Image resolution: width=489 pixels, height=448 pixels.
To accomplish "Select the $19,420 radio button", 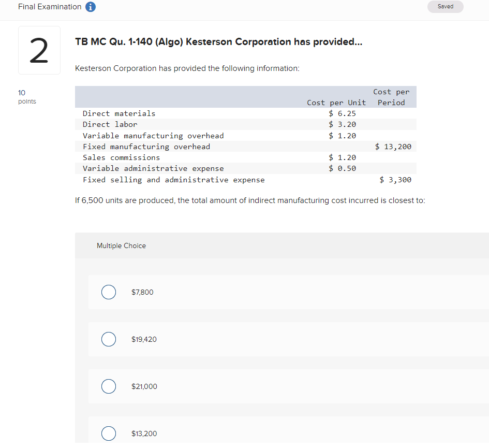I will [x=109, y=339].
